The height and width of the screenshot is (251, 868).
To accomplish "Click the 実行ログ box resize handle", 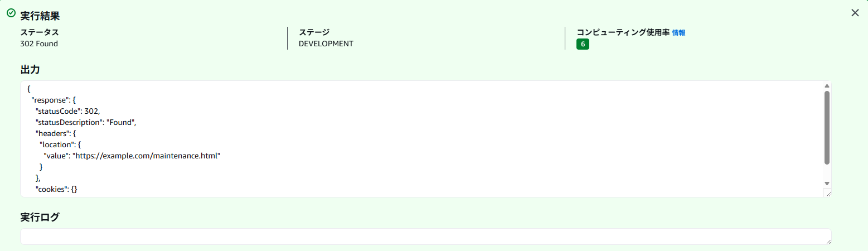I will 827,240.
